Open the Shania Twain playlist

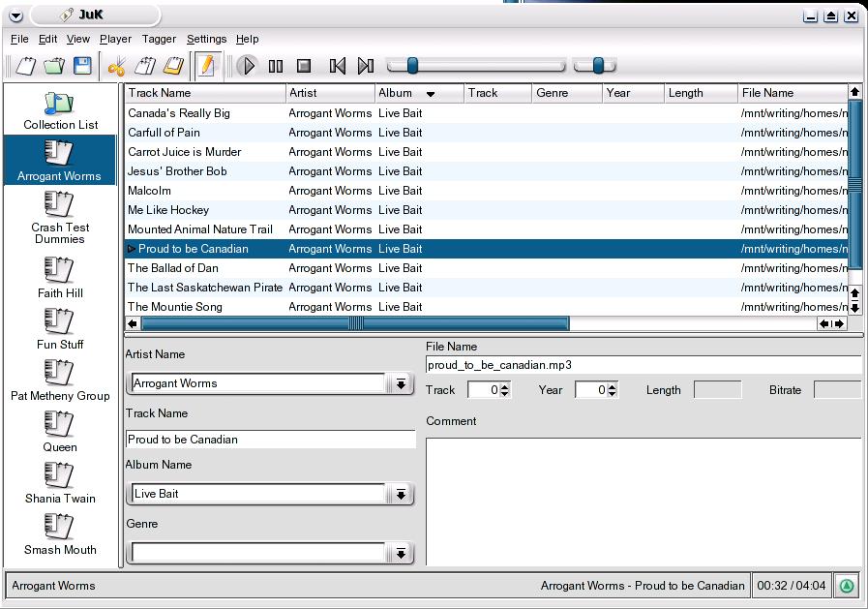(60, 482)
